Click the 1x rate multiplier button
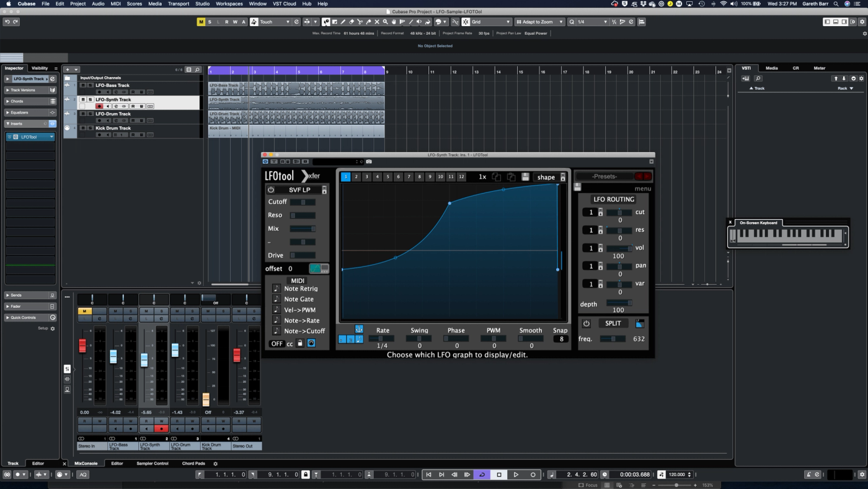Screen dimensions: 868x489 [x=482, y=177]
